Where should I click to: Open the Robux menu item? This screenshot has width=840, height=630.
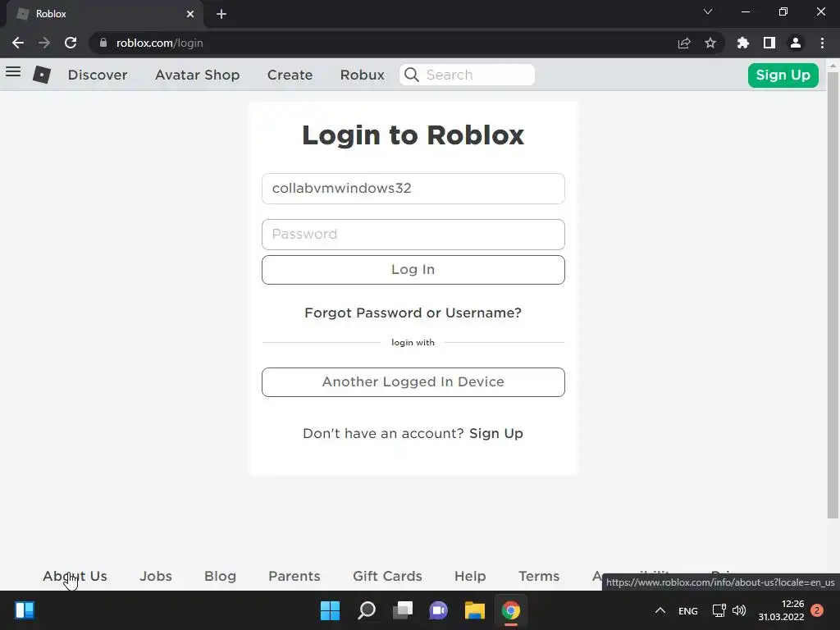click(362, 75)
